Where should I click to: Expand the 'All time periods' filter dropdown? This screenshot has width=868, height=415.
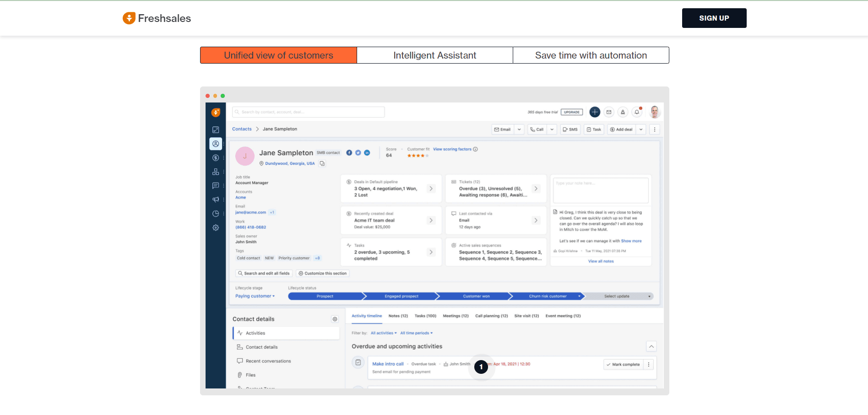point(416,333)
